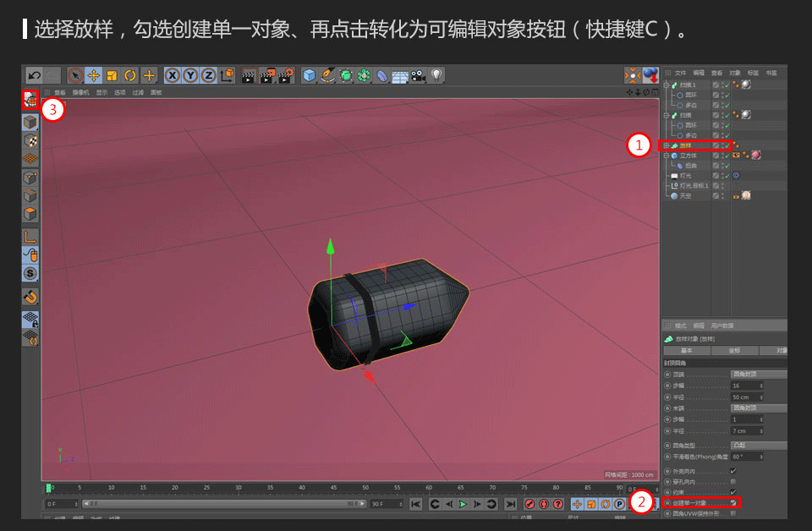Enable the 穿孔向内 checkbox
The height and width of the screenshot is (531, 812).
(x=732, y=482)
